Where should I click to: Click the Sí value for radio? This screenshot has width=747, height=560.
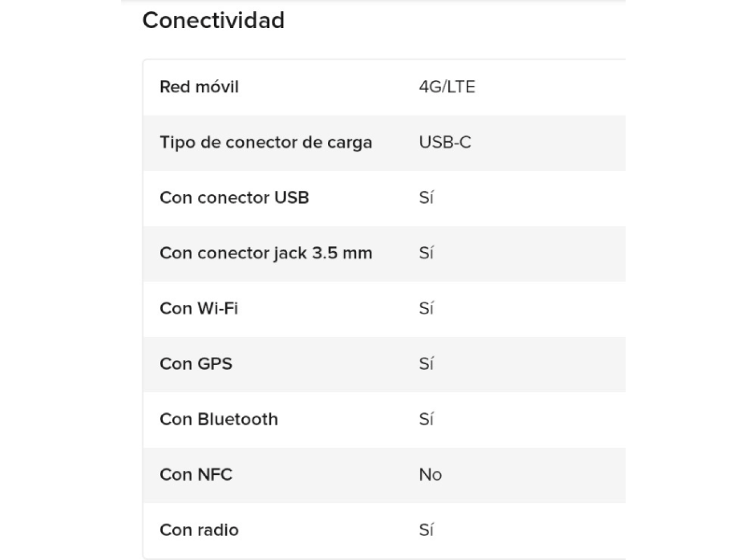coord(426,530)
